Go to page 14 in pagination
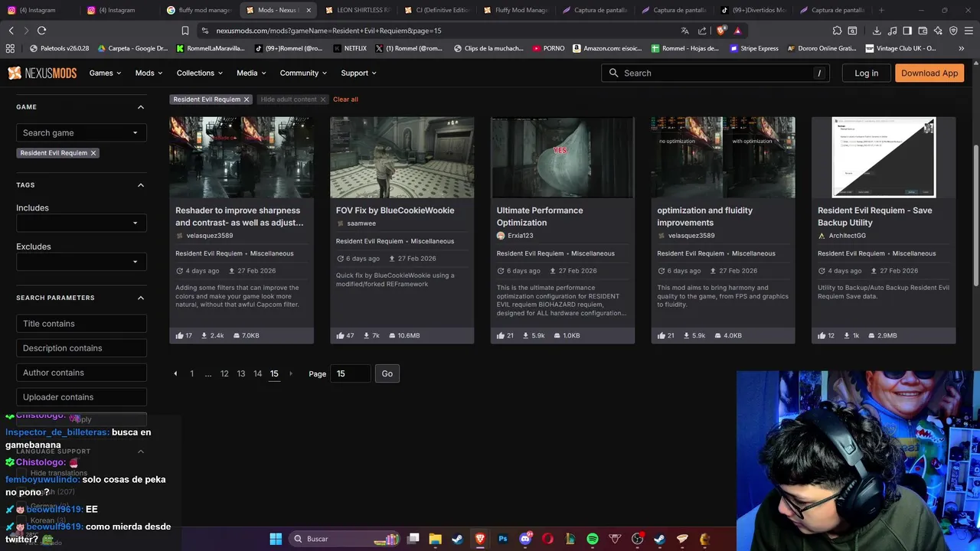980x551 pixels. (x=257, y=373)
